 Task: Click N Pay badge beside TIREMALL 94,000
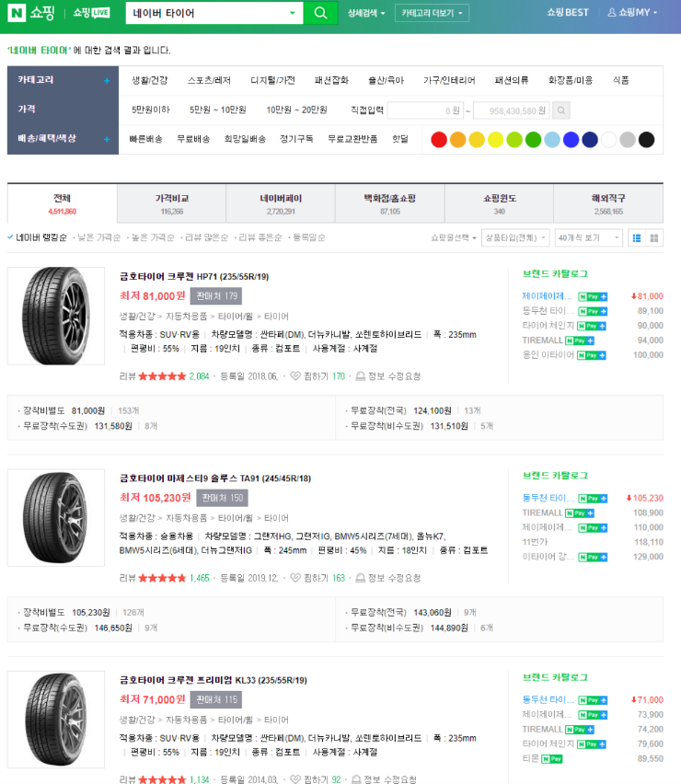pos(580,340)
